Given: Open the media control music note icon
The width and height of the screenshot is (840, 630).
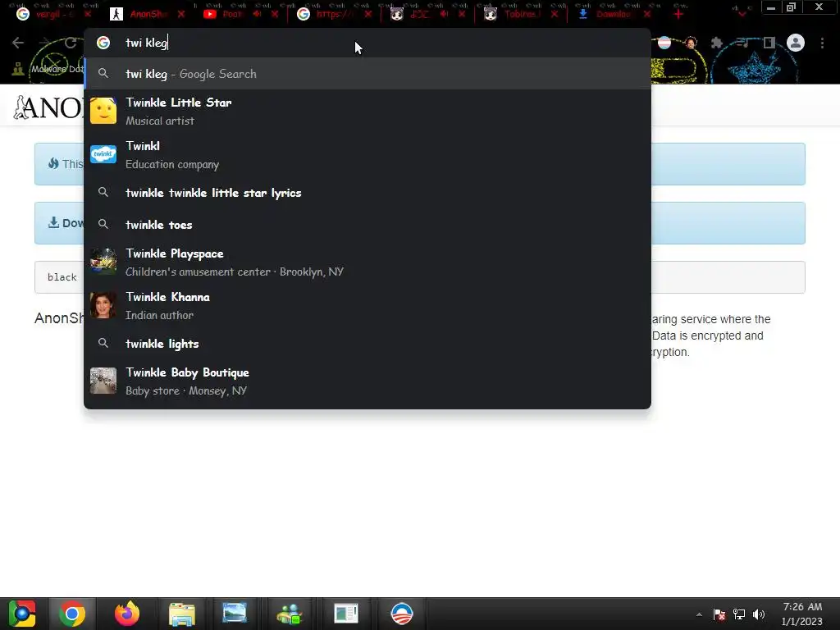Looking at the screenshot, I should point(742,43).
